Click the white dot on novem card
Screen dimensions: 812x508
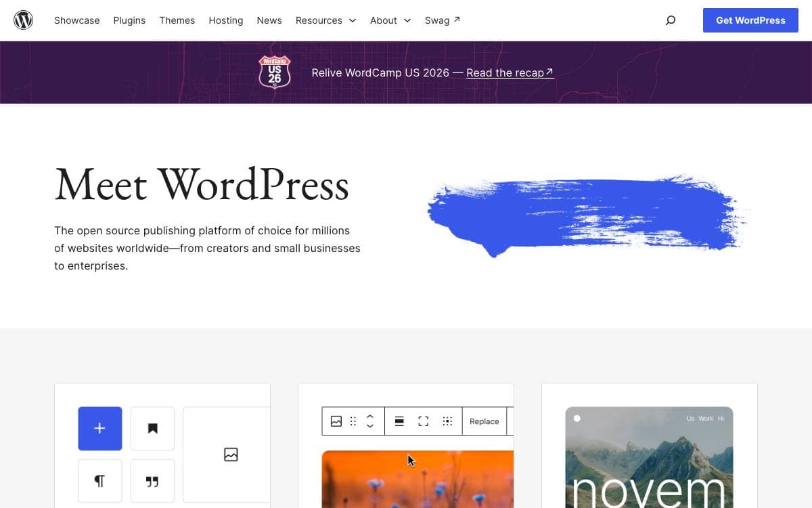(x=577, y=419)
